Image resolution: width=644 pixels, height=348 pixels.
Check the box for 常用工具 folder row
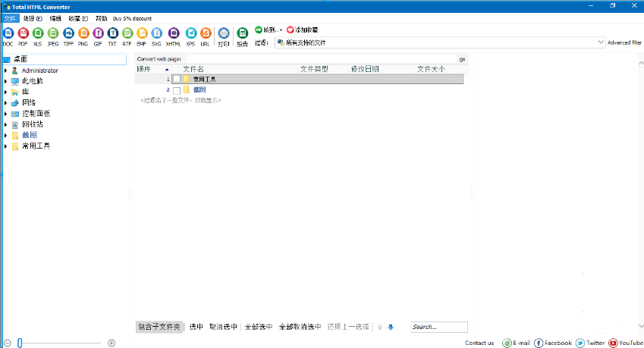click(177, 79)
